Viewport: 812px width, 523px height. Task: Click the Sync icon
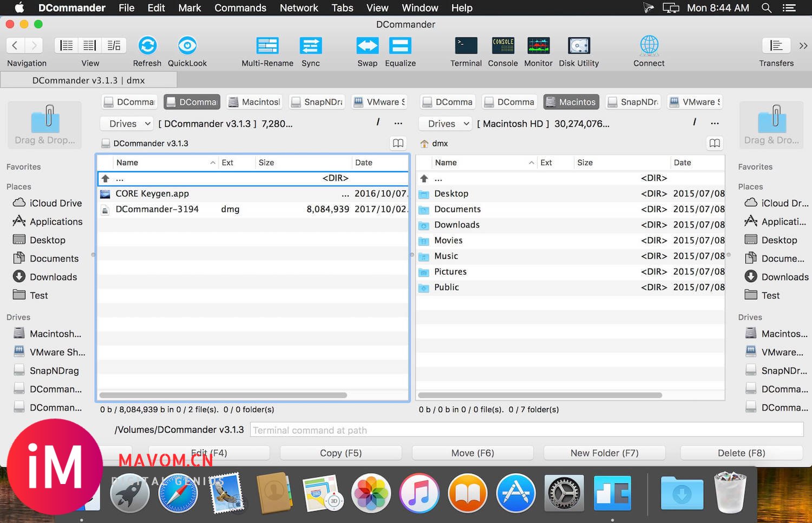311,46
